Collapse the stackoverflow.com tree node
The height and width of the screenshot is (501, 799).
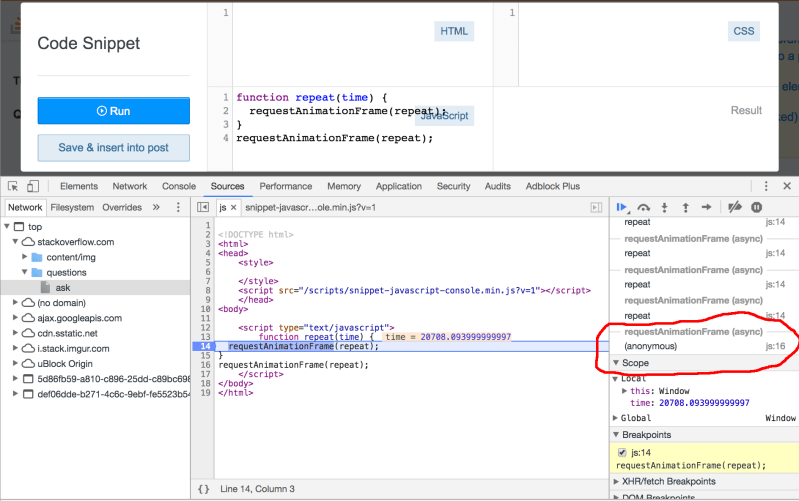(x=15, y=242)
